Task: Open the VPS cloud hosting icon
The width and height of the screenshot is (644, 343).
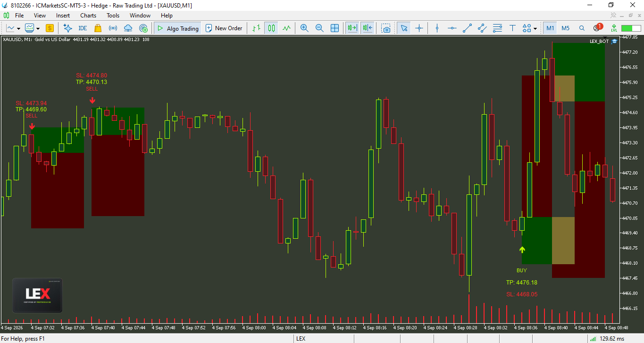Action: click(128, 28)
